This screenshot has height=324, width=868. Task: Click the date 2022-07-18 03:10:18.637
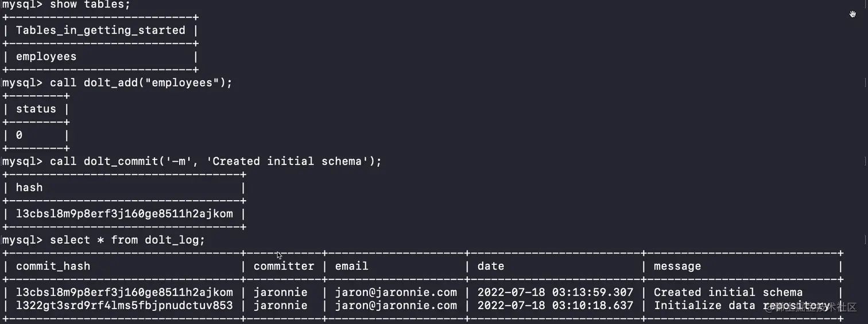click(x=556, y=306)
